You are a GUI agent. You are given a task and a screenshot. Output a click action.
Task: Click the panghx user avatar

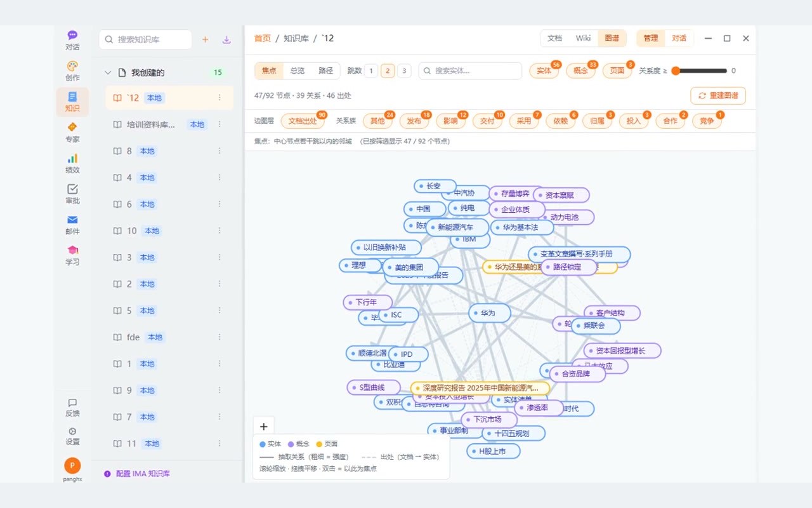pos(72,465)
